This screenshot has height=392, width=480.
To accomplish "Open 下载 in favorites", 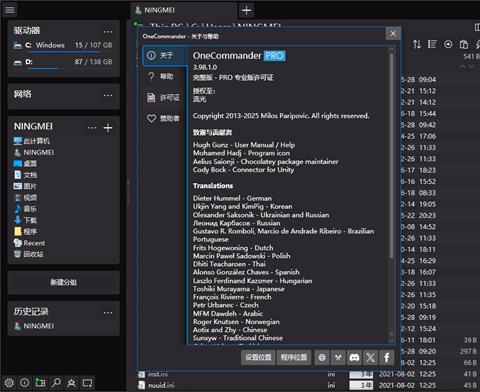I will (x=25, y=220).
